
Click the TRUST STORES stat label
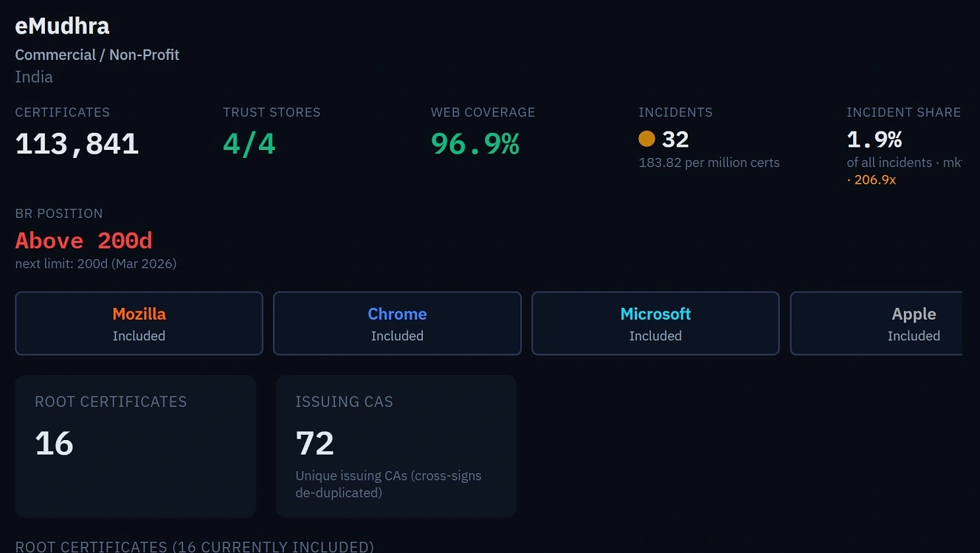(x=272, y=112)
